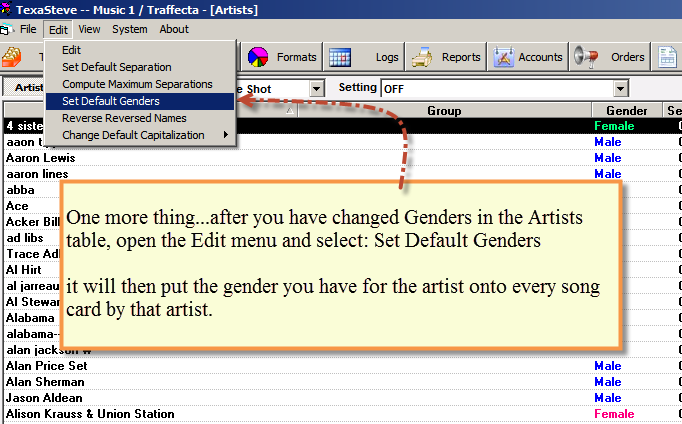Click the Accounts toolbar icon
The height and width of the screenshot is (424, 682).
coord(504,57)
